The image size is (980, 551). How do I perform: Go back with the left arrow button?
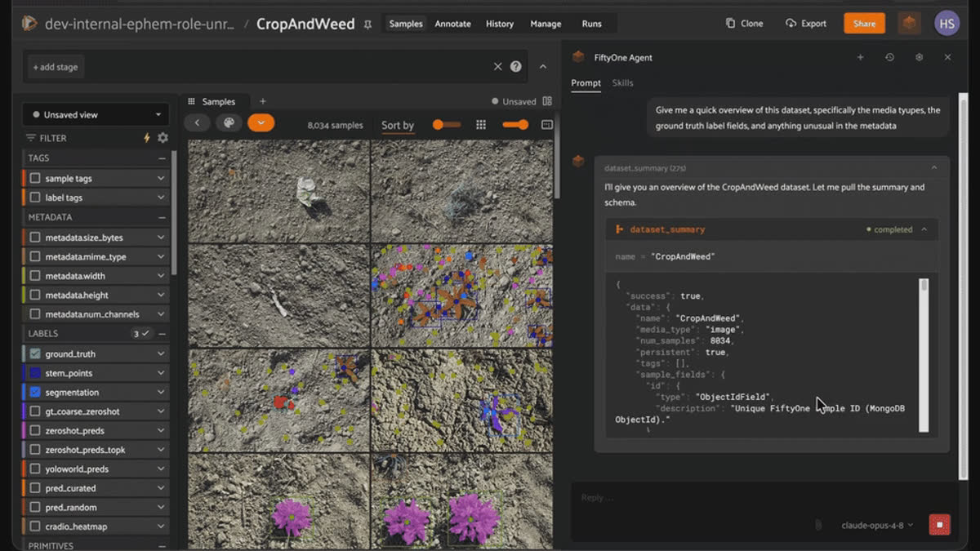tap(197, 123)
